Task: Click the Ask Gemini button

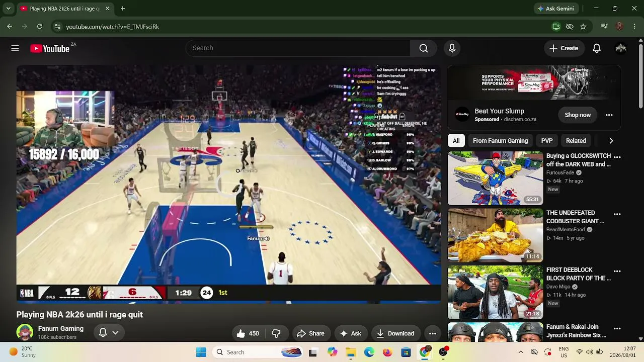Action: point(555,9)
